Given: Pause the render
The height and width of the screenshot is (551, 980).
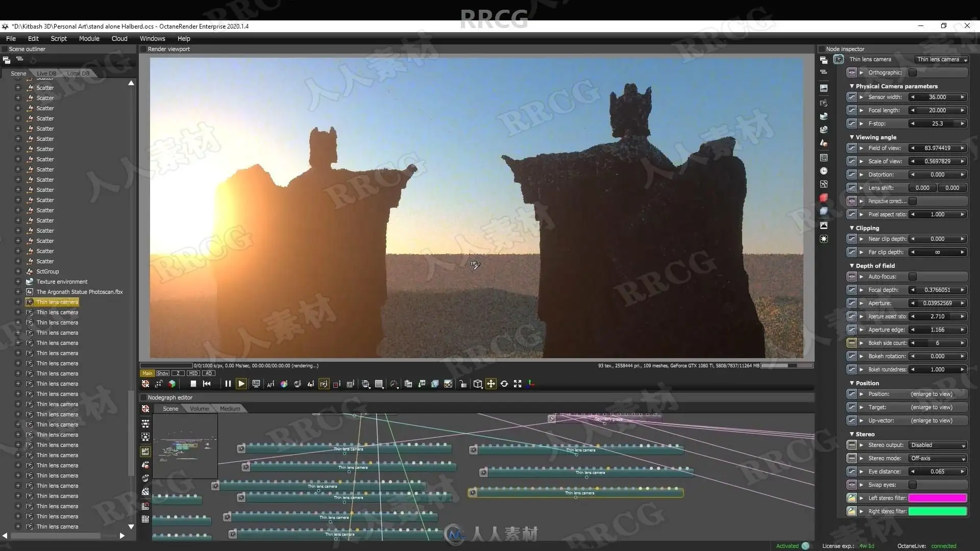Looking at the screenshot, I should (228, 384).
